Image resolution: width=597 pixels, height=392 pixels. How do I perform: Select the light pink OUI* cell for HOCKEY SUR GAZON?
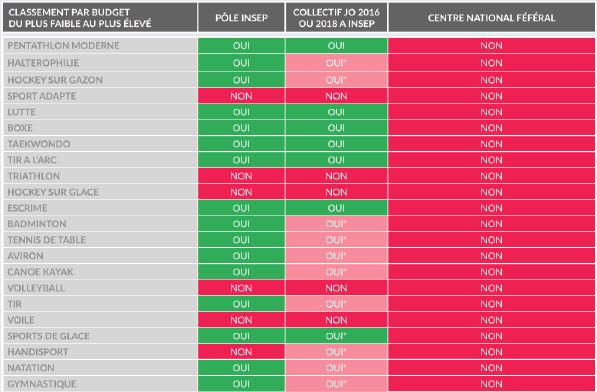tap(336, 80)
